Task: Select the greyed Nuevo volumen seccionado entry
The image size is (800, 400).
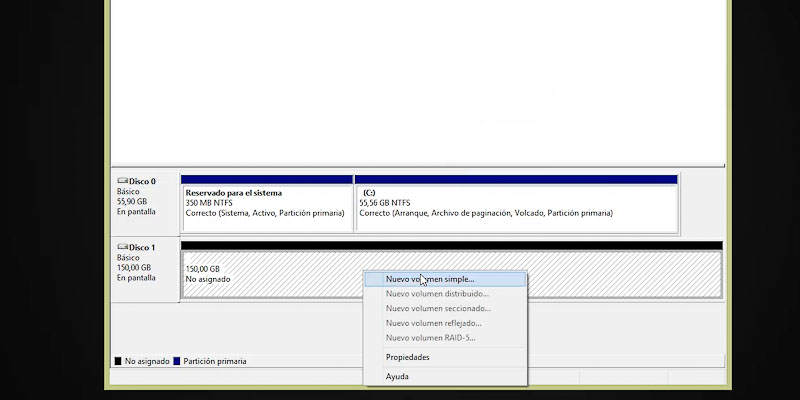Action: [x=445, y=309]
